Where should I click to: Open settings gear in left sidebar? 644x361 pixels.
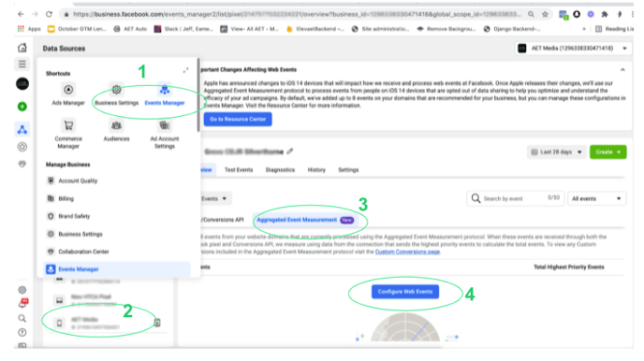point(22,290)
